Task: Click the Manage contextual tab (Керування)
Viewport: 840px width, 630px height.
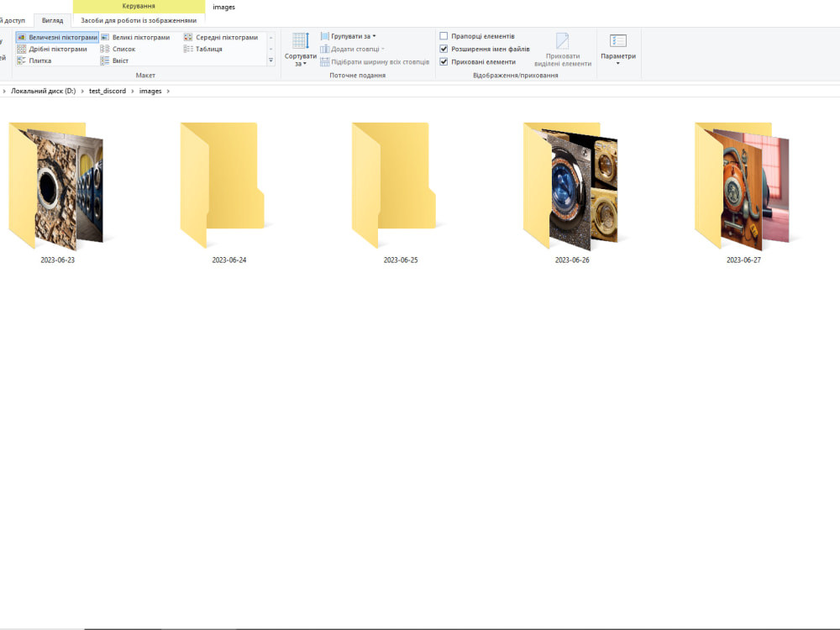Action: tap(139, 7)
